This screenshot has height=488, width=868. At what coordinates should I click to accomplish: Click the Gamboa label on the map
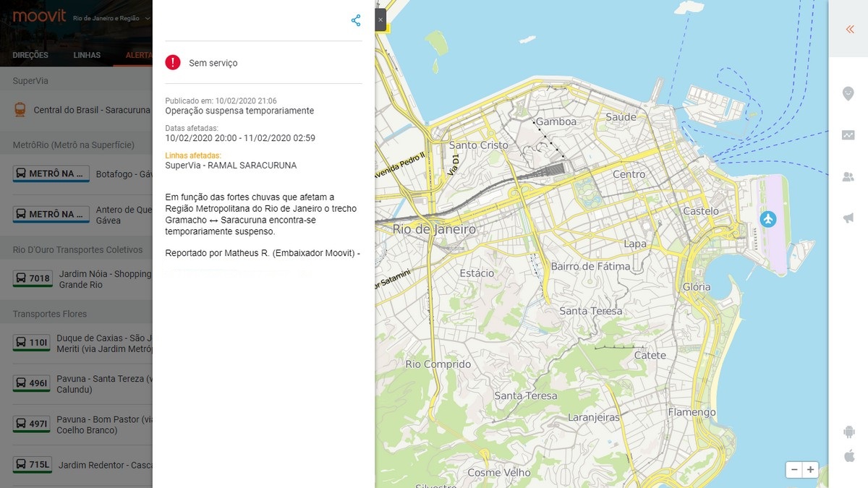(x=556, y=121)
